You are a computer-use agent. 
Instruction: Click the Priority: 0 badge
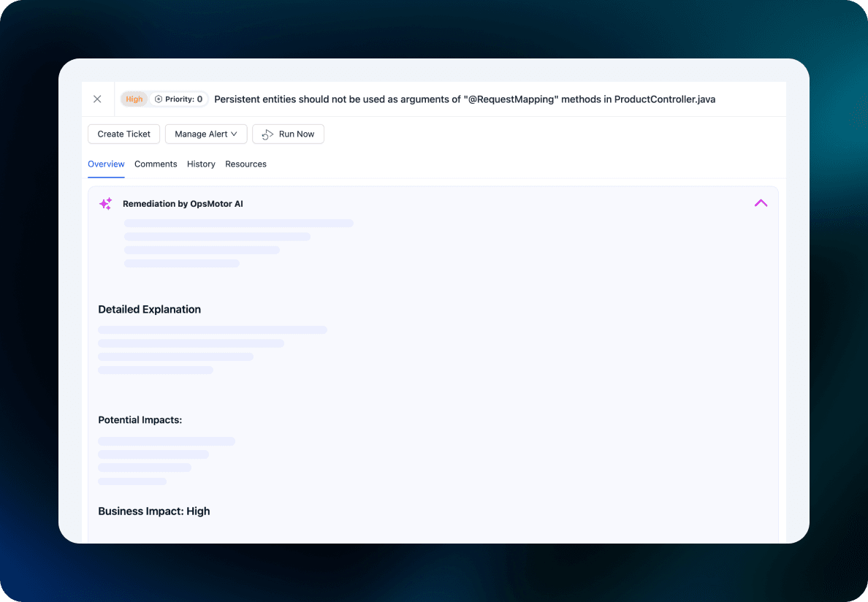(x=179, y=99)
